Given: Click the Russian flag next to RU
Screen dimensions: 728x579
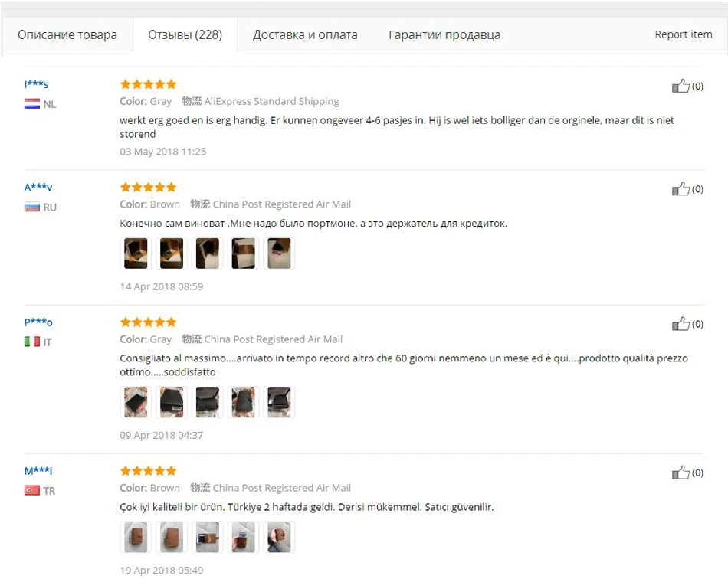Looking at the screenshot, I should point(32,207).
